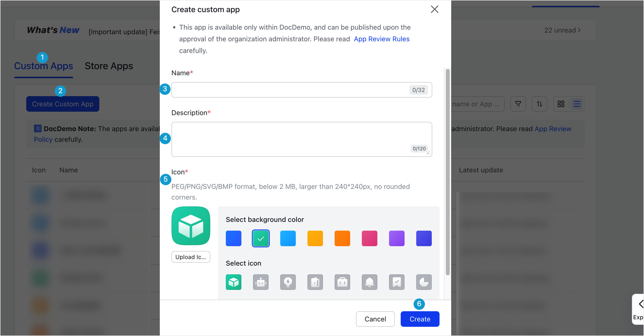
Task: Select the robot app icon
Action: tap(261, 282)
